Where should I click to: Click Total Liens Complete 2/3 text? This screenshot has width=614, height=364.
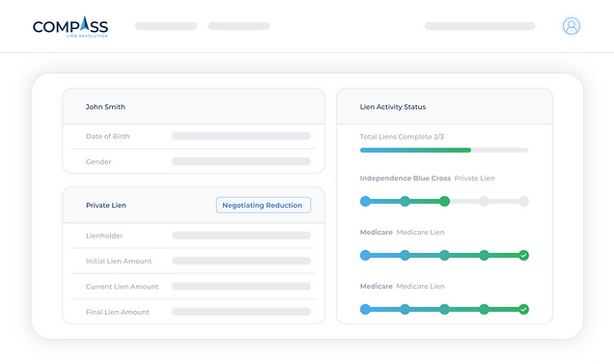[x=402, y=137]
